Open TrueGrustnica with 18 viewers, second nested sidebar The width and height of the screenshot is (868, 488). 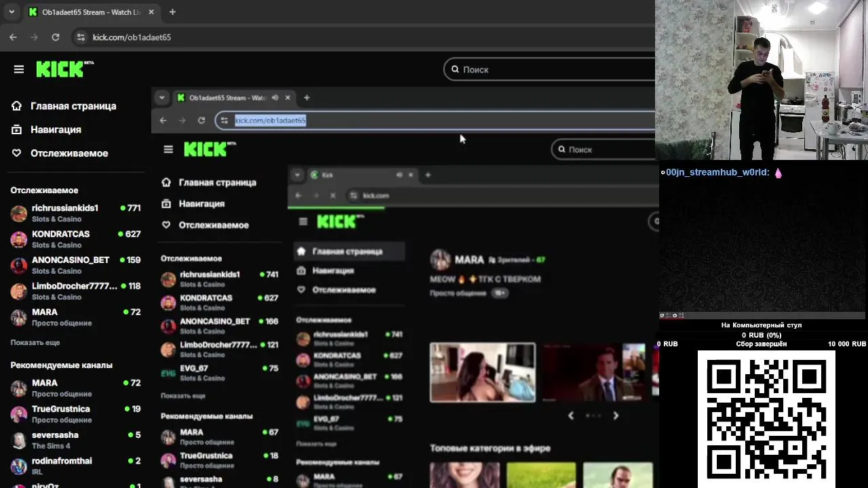220,460
